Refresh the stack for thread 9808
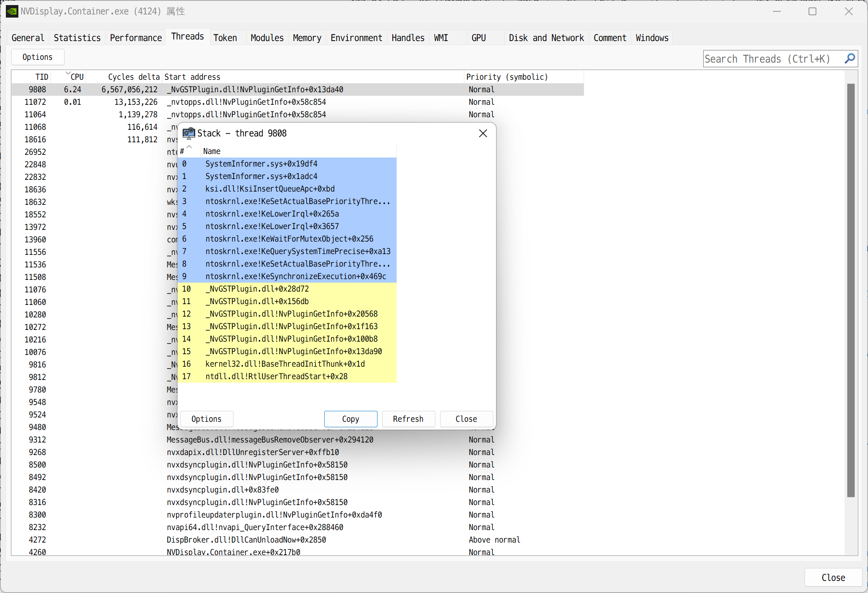Viewport: 868px width, 593px height. pyautogui.click(x=408, y=419)
